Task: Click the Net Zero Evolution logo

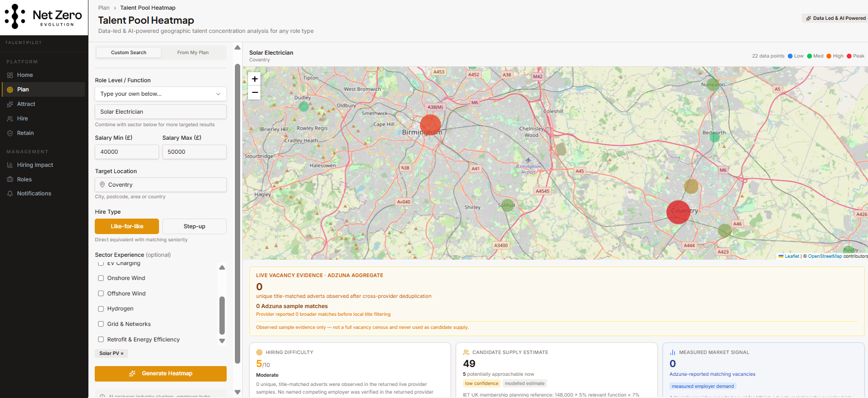Action: (x=44, y=17)
